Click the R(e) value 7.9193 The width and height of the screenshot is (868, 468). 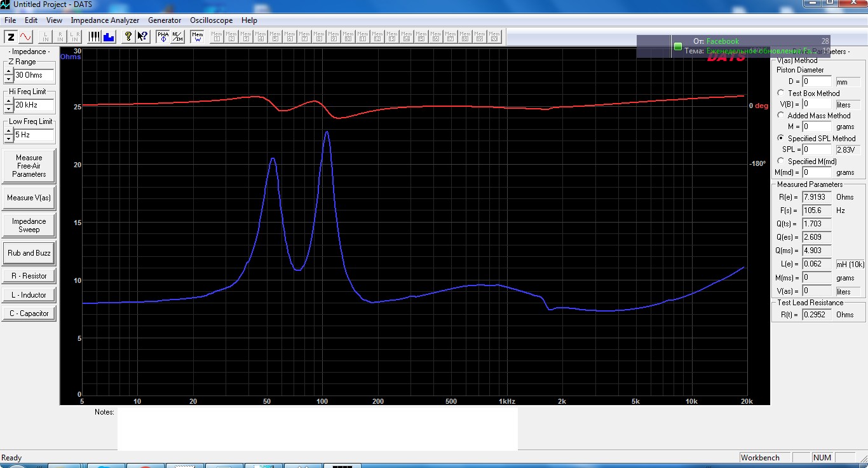[x=817, y=197]
